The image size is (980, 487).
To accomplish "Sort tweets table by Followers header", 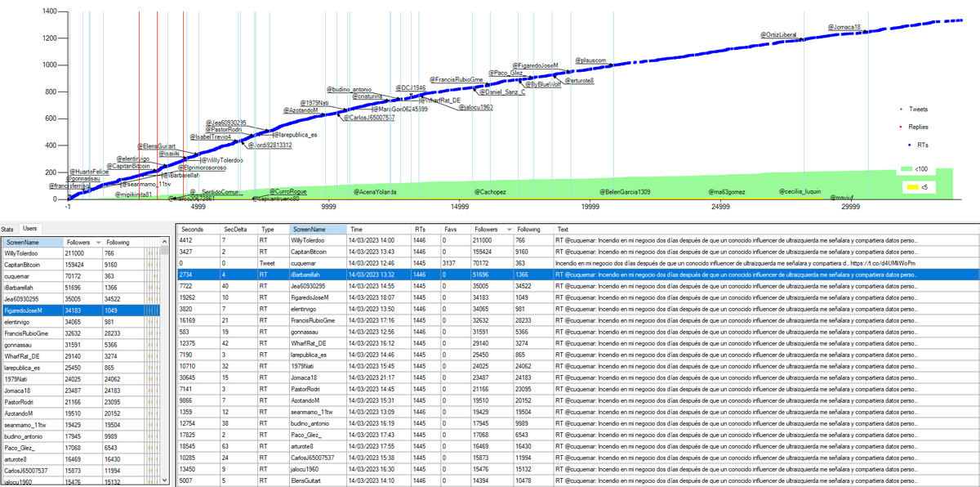I will (492, 230).
